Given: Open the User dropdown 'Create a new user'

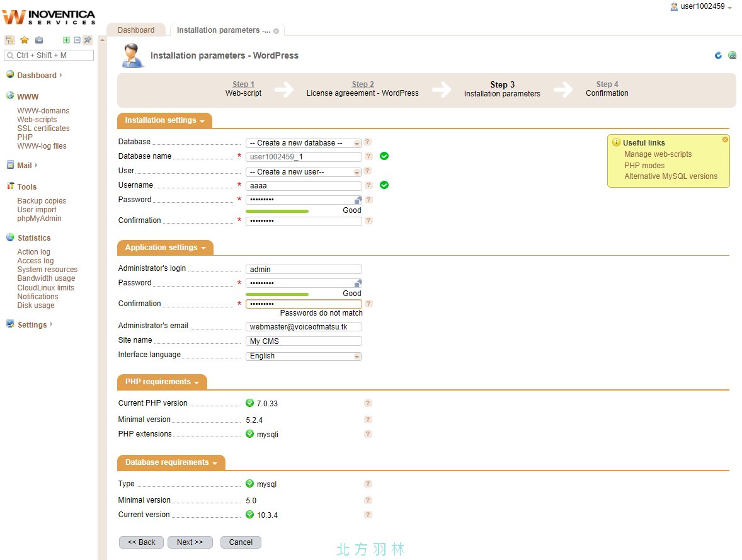Looking at the screenshot, I should 304,172.
